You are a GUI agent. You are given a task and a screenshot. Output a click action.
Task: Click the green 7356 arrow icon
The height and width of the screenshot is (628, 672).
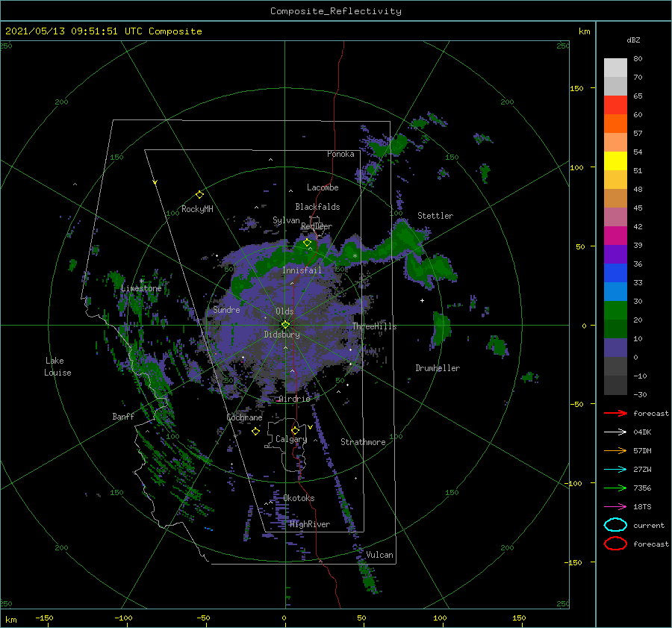(615, 488)
